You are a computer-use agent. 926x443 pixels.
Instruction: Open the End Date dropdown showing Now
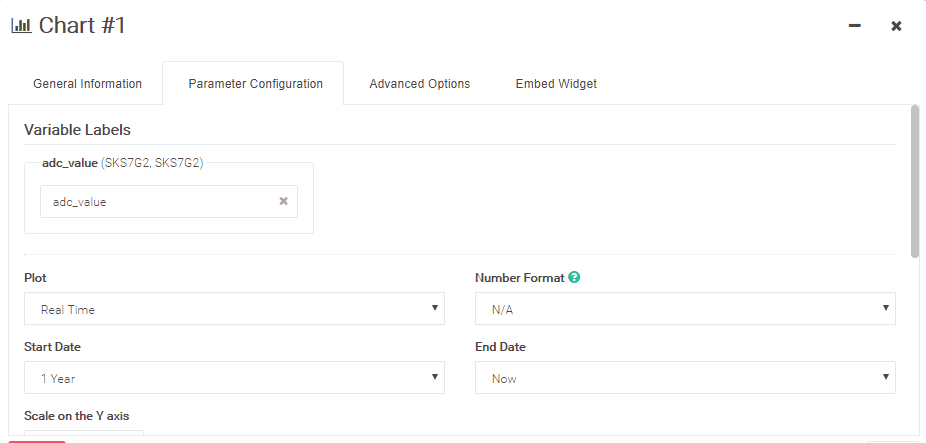tap(685, 378)
